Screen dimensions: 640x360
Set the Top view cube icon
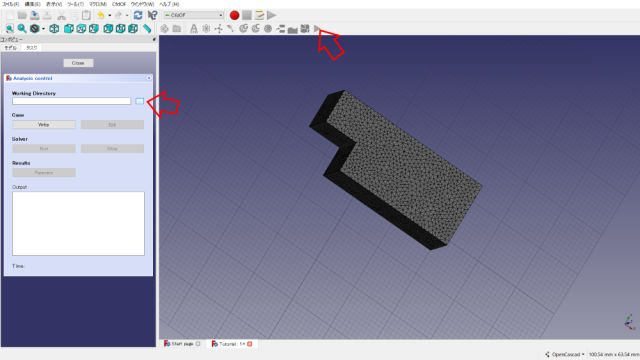[x=81, y=29]
